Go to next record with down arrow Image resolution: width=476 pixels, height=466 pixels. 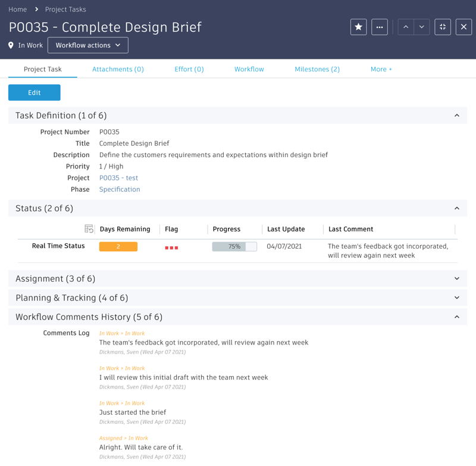click(421, 27)
